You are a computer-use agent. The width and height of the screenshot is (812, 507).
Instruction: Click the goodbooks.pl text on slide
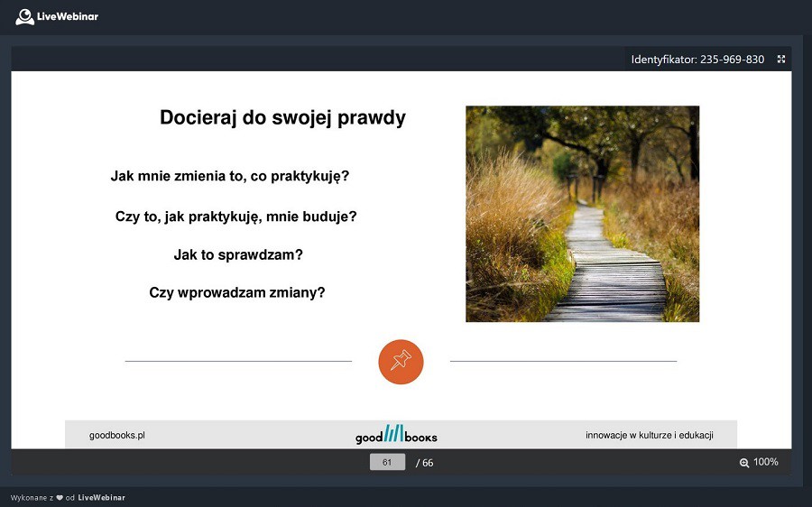click(x=117, y=435)
